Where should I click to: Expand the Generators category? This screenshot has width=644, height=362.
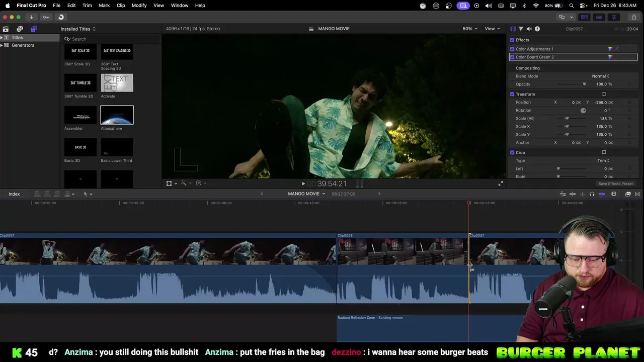[x=2, y=45]
